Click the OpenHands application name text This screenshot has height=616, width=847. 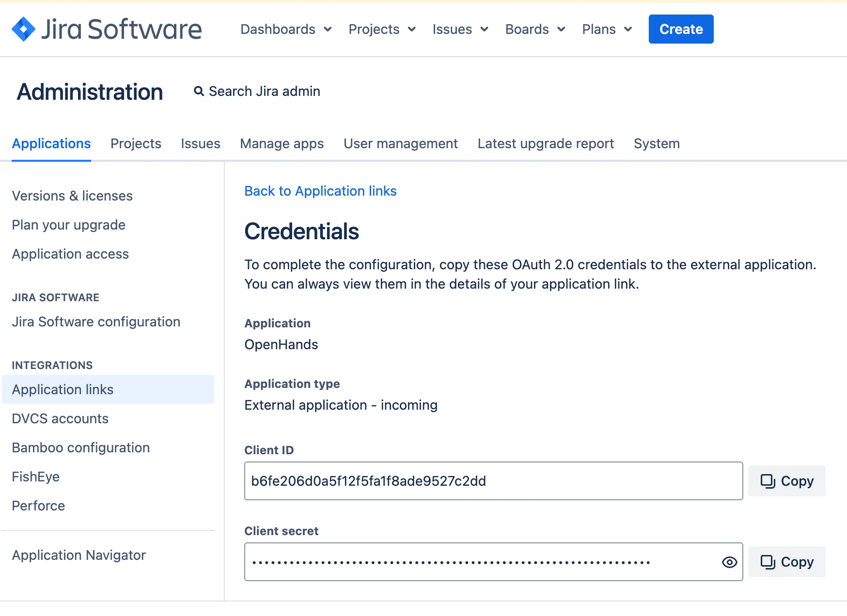(x=281, y=344)
